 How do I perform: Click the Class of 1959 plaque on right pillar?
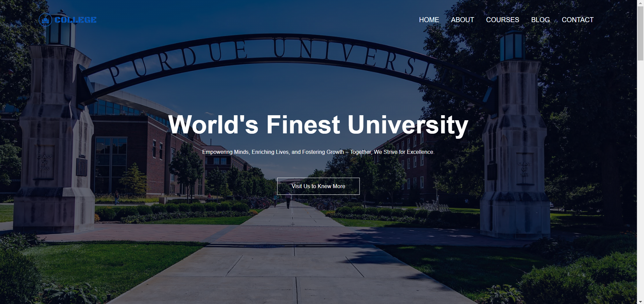(x=524, y=169)
